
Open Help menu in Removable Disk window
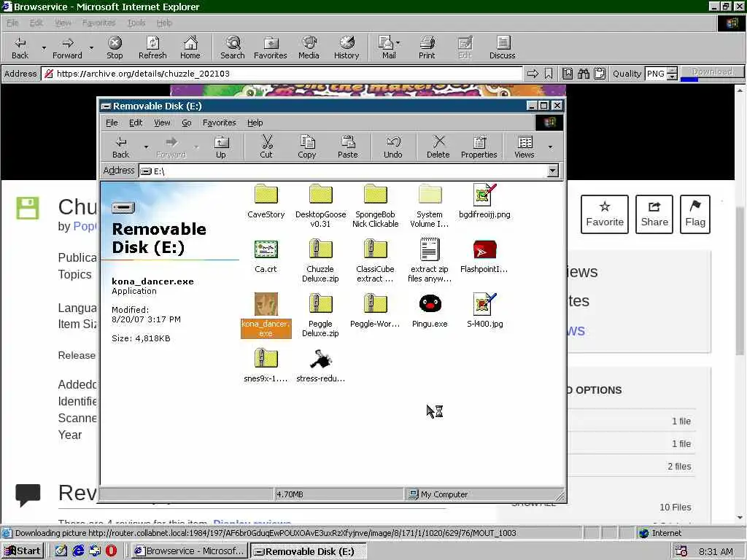tap(255, 122)
